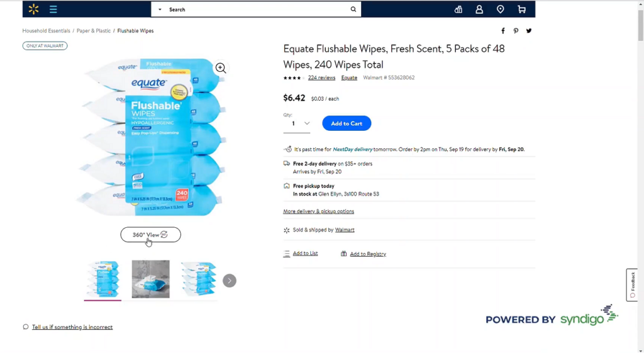Go to Flushable Wipes breadcrumb

pyautogui.click(x=136, y=31)
